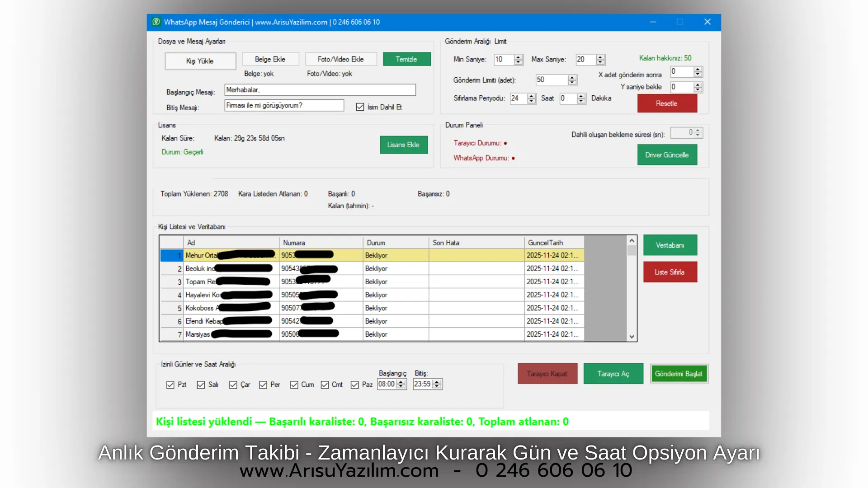Decrease Max Saniye spinner down arrow
This screenshot has height=488, width=868.
600,62
